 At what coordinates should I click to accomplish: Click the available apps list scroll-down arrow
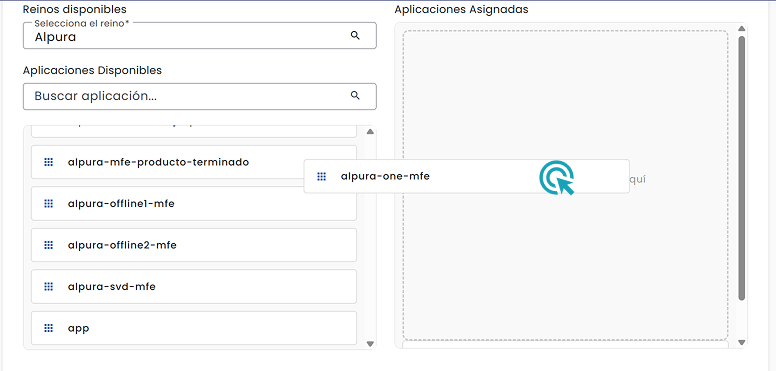click(370, 344)
